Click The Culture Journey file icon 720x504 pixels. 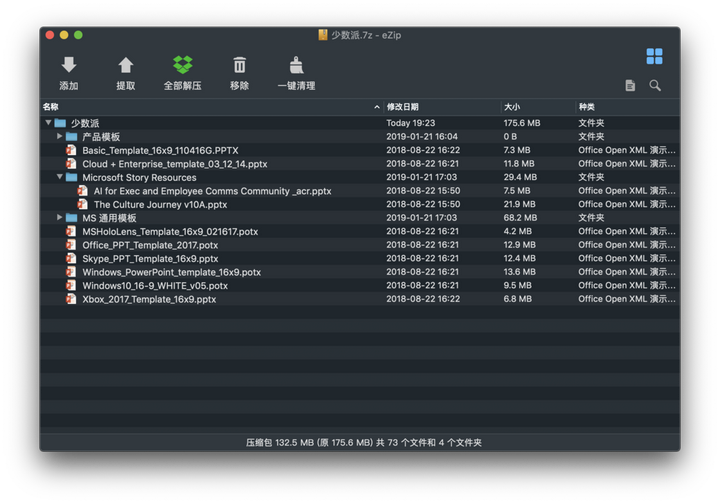83,204
